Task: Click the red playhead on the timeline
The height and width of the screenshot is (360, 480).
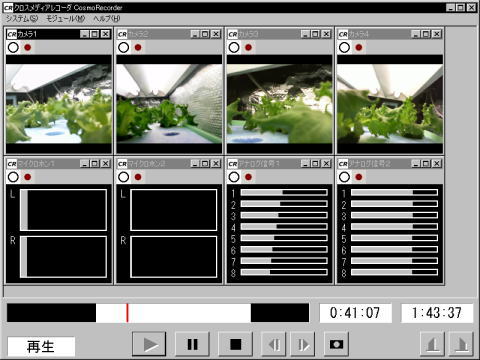Action: 127,313
